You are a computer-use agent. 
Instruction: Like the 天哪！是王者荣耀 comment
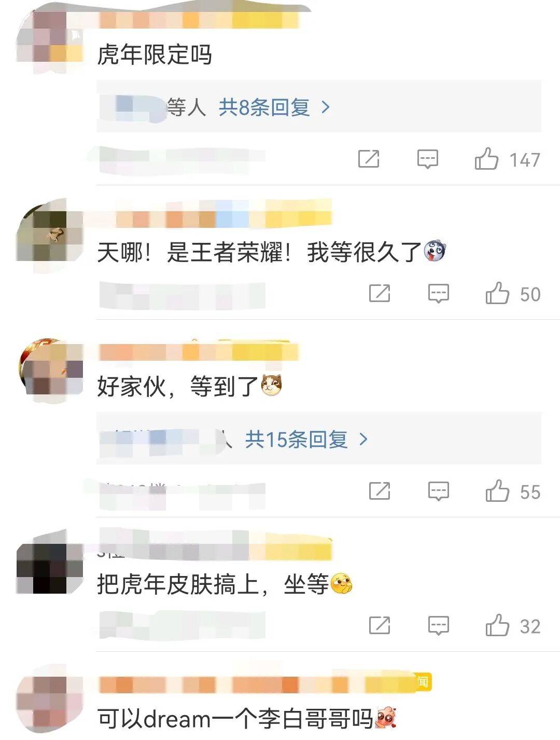coord(497,293)
